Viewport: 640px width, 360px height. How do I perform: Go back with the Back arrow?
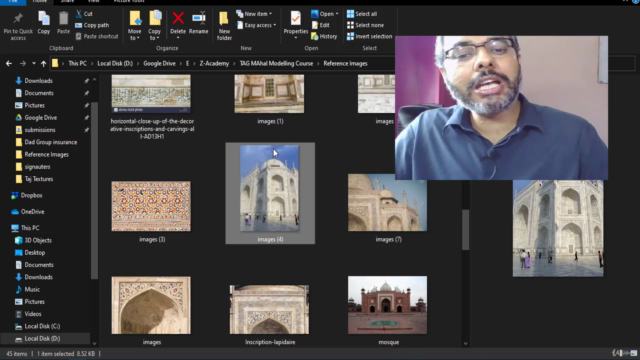(9, 64)
